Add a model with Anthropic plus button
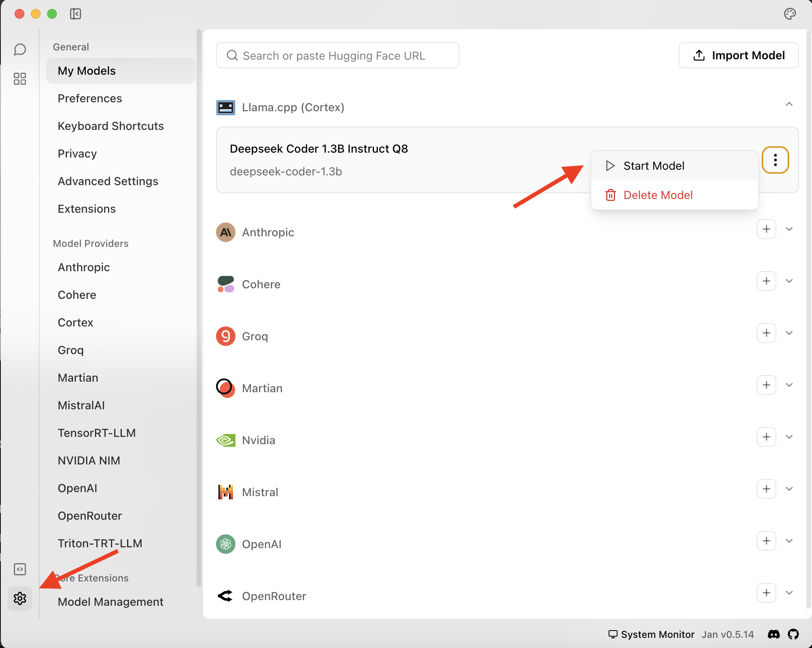Image resolution: width=812 pixels, height=648 pixels. pyautogui.click(x=766, y=229)
